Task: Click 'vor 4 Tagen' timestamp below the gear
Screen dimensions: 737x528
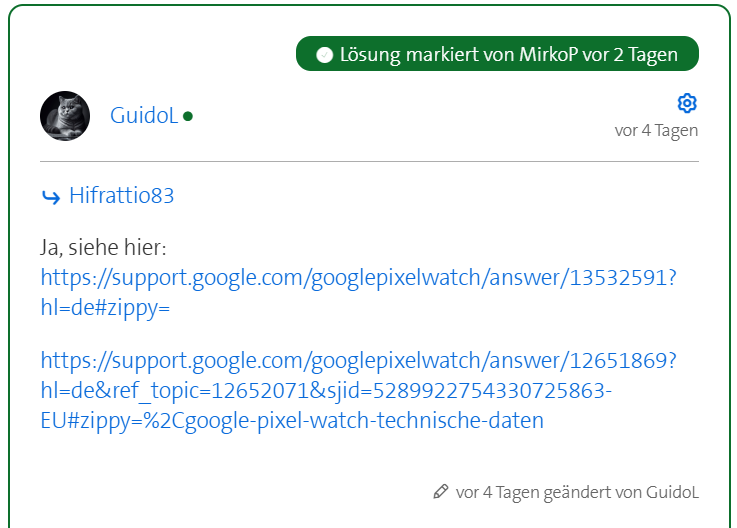Action: tap(656, 131)
